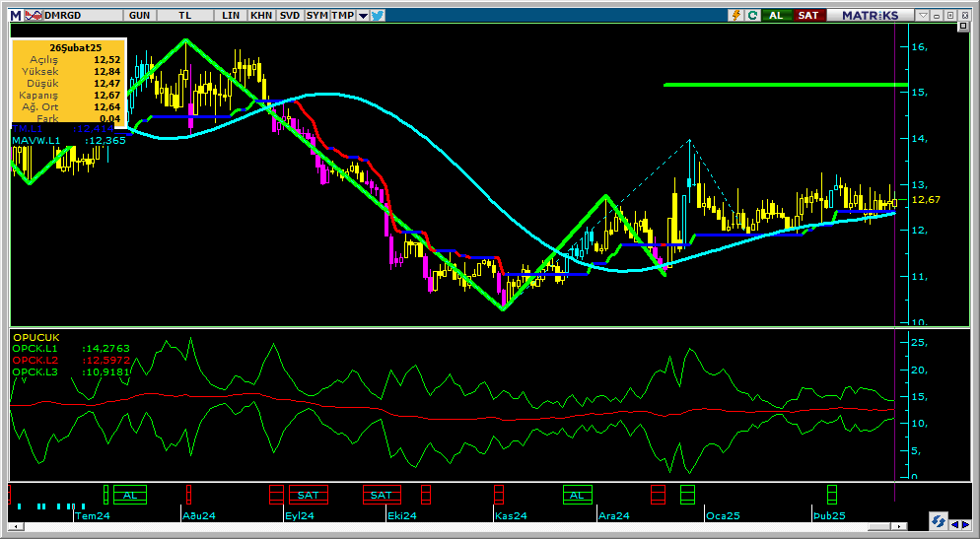Click the red SAT signal marker near Eyl24
Image resolution: width=980 pixels, height=539 pixels.
click(309, 495)
